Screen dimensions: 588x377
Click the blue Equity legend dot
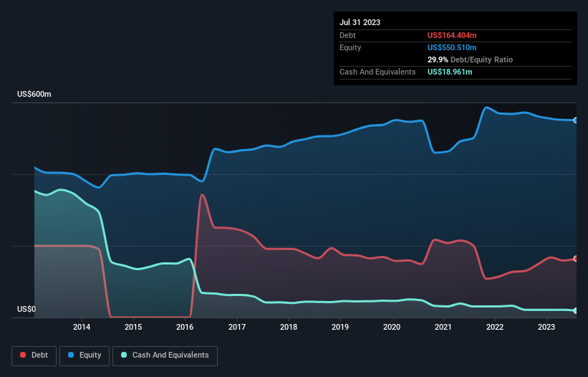coord(71,355)
